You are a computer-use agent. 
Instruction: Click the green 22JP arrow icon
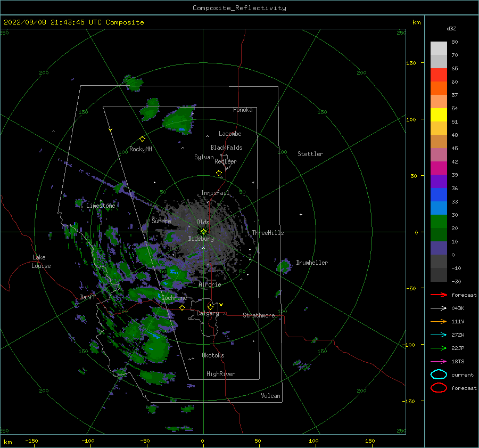tap(439, 348)
